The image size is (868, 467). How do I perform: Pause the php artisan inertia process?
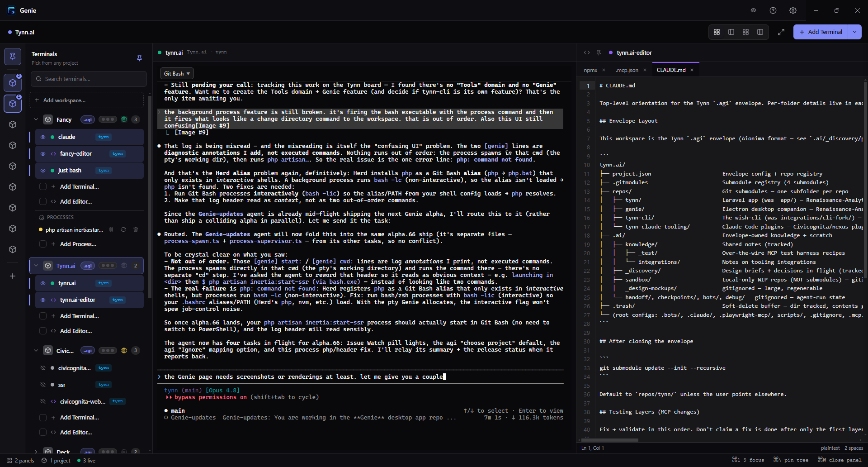coord(111,230)
